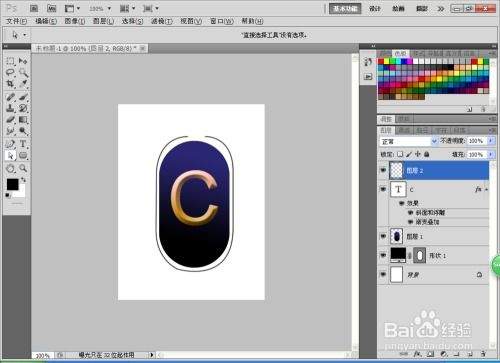Screen dimensions: 500x363
Task: Select the Dodge tool
Action: (x=23, y=131)
